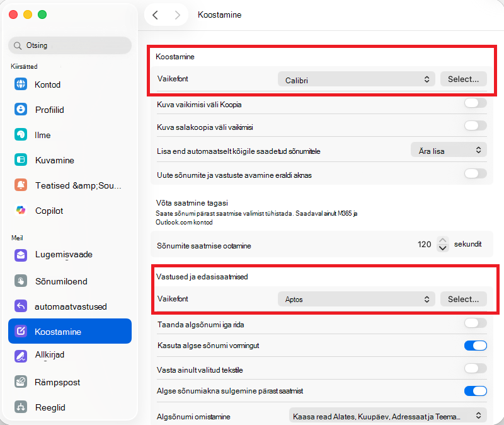Screen dimensions: 504x425
Task: Click the Kuvamine display icon
Action: [x=21, y=160]
